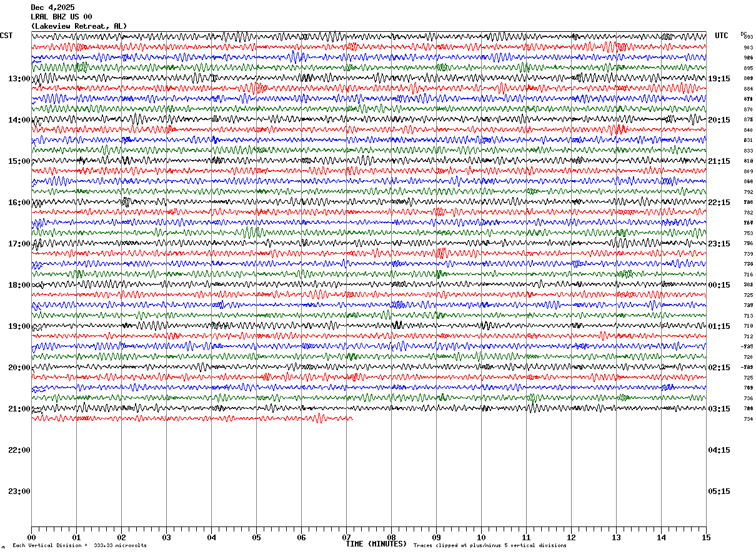This screenshot has height=554, width=756.
Task: Click the 05:15 UTC time label
Action: click(719, 491)
